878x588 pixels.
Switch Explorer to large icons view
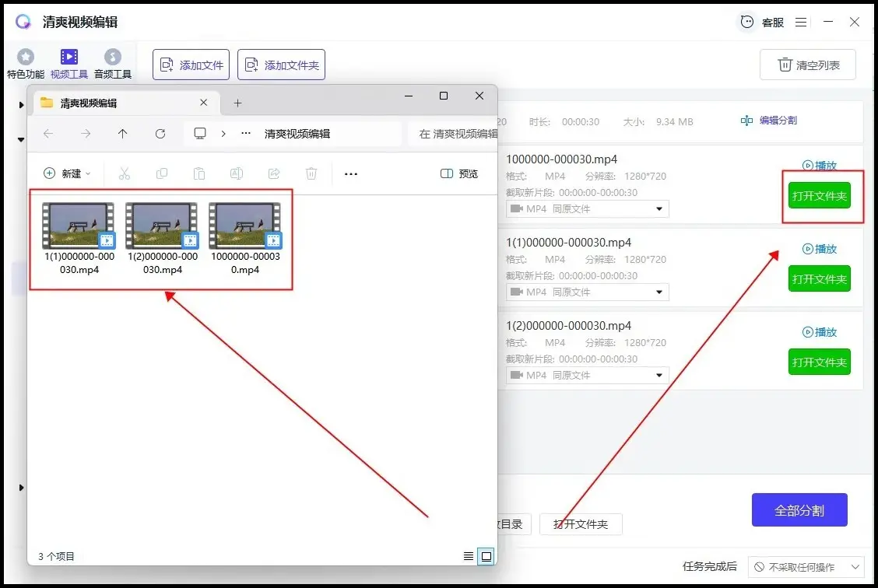(486, 556)
